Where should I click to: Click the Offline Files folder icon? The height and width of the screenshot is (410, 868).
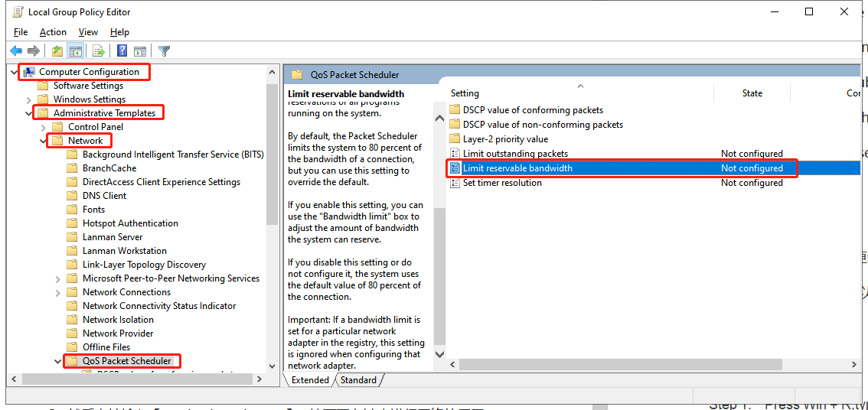click(72, 347)
